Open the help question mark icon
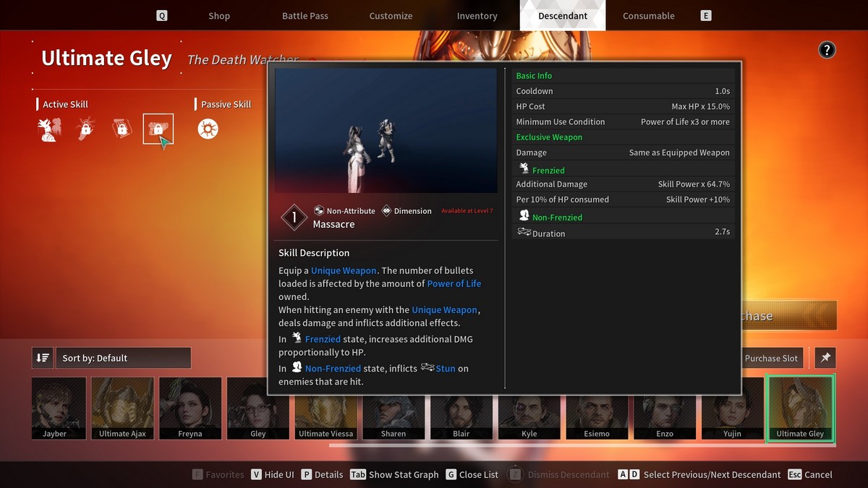 point(827,50)
